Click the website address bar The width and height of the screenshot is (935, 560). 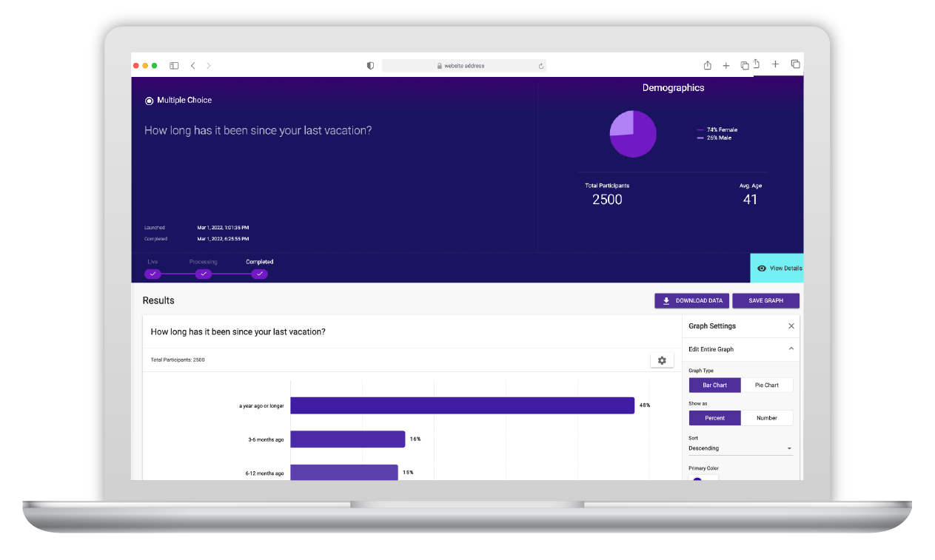coord(464,66)
